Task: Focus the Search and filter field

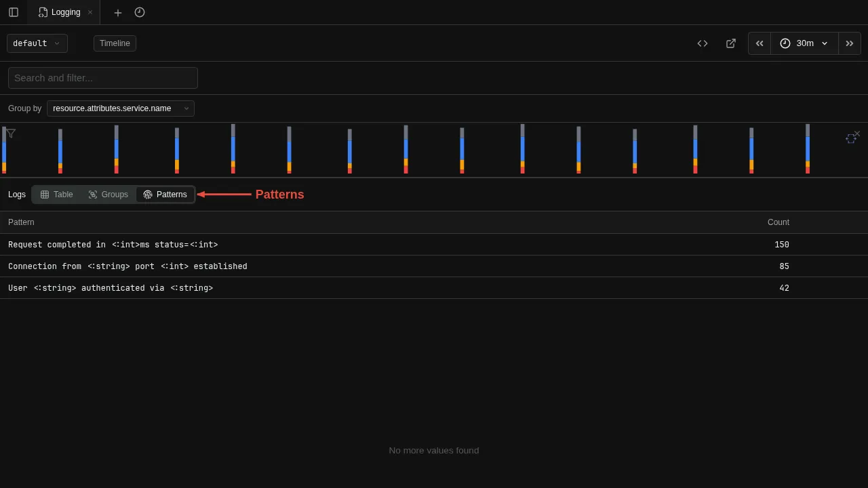Action: coord(103,78)
